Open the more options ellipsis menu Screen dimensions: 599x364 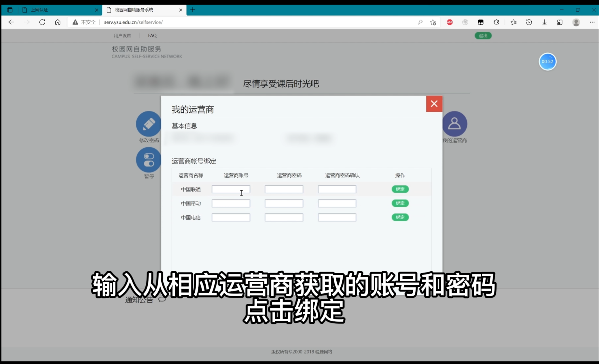pyautogui.click(x=592, y=22)
